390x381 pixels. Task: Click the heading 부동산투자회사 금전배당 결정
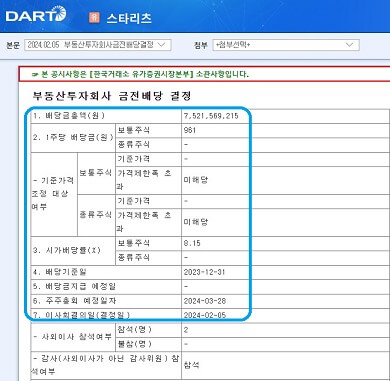112,96
